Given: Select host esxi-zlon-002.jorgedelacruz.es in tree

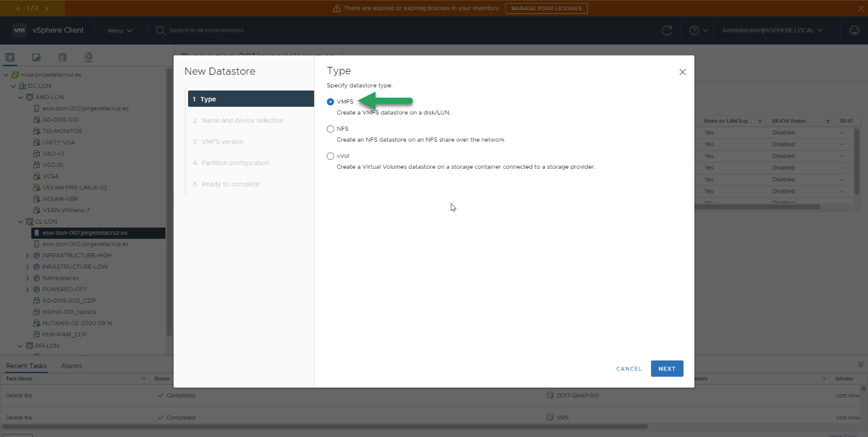Looking at the screenshot, I should pyautogui.click(x=85, y=244).
